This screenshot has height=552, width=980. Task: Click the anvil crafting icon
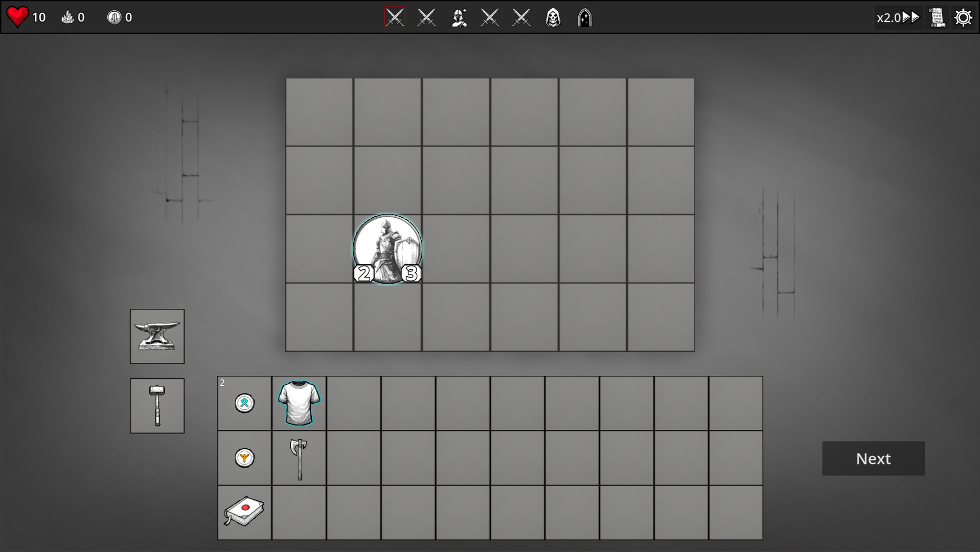point(157,335)
